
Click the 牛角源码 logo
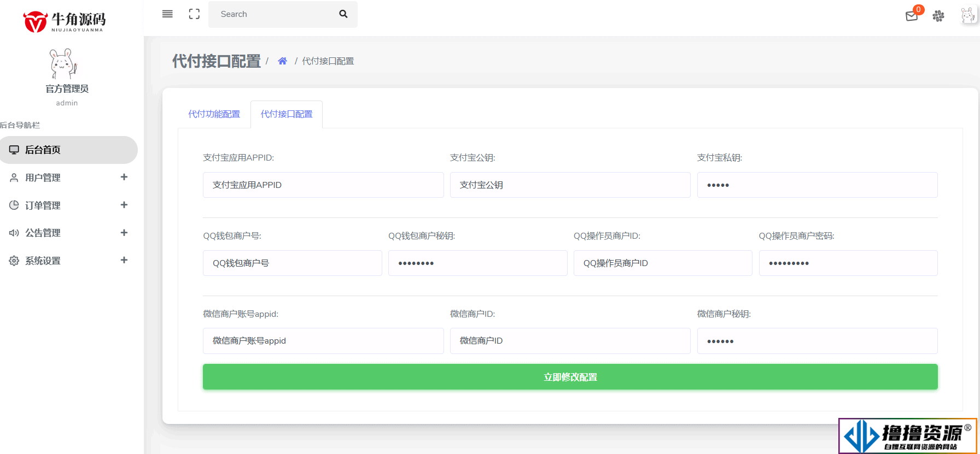(x=65, y=22)
